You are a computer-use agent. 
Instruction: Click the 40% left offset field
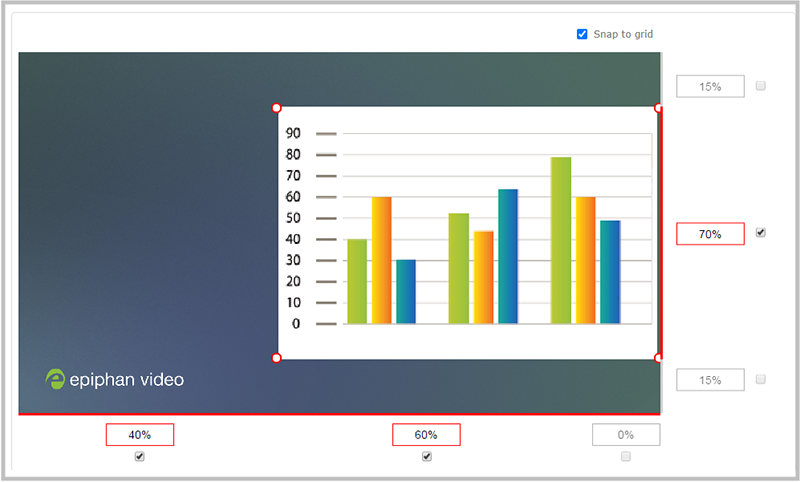[140, 435]
